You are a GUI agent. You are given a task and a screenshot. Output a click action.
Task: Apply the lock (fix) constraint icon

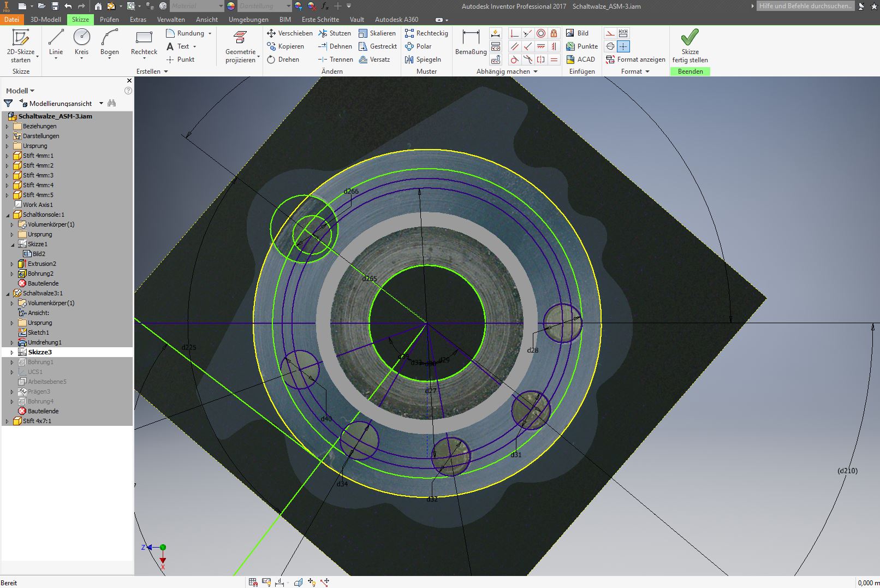(554, 33)
